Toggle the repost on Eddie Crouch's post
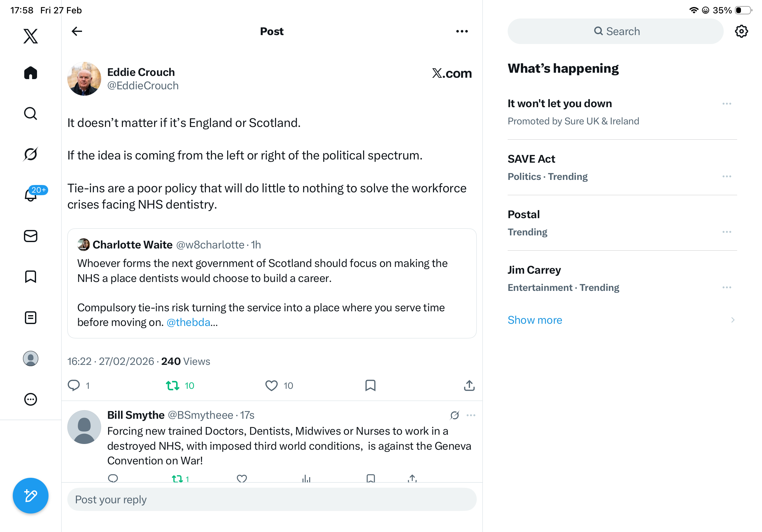762x532 pixels. (x=173, y=385)
